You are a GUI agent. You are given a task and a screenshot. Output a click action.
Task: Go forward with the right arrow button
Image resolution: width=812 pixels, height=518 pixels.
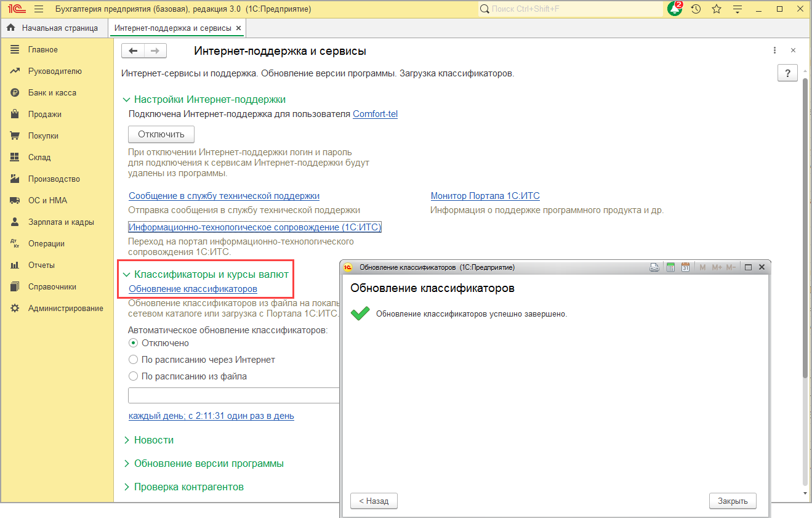pos(155,51)
